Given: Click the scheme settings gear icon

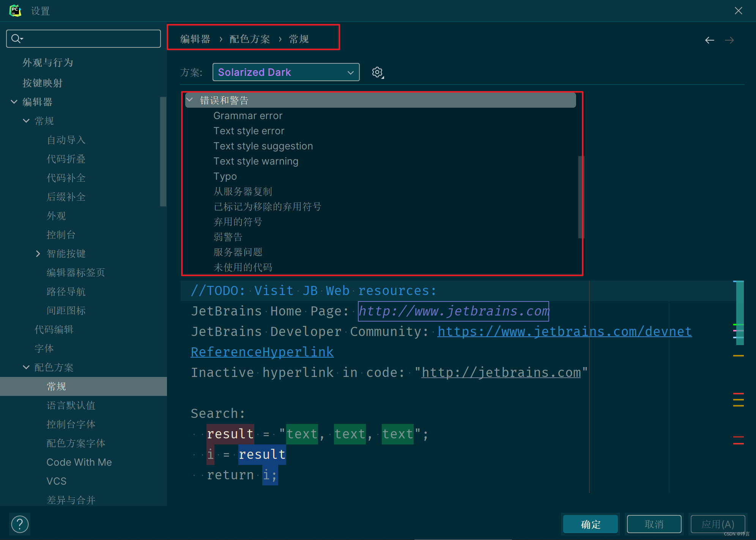Looking at the screenshot, I should tap(377, 72).
